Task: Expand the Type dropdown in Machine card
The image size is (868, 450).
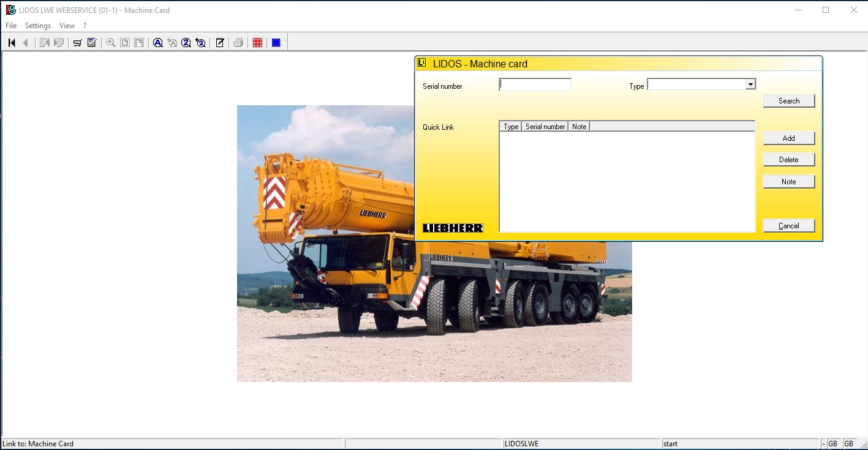Action: (750, 84)
